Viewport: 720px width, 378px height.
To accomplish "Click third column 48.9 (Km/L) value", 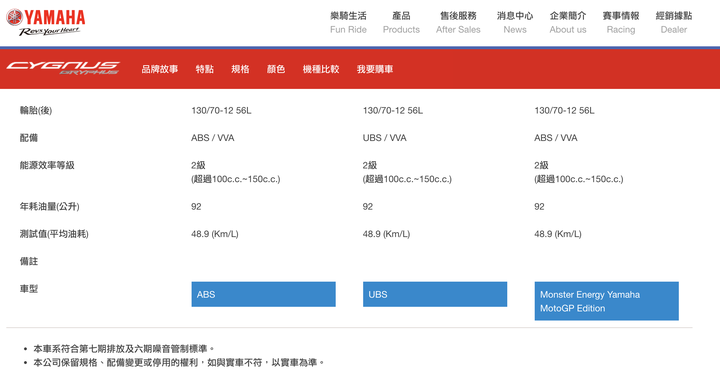I will pos(558,234).
